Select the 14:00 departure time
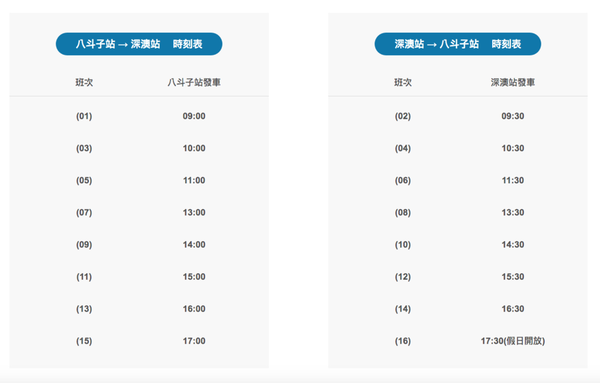 click(x=194, y=244)
